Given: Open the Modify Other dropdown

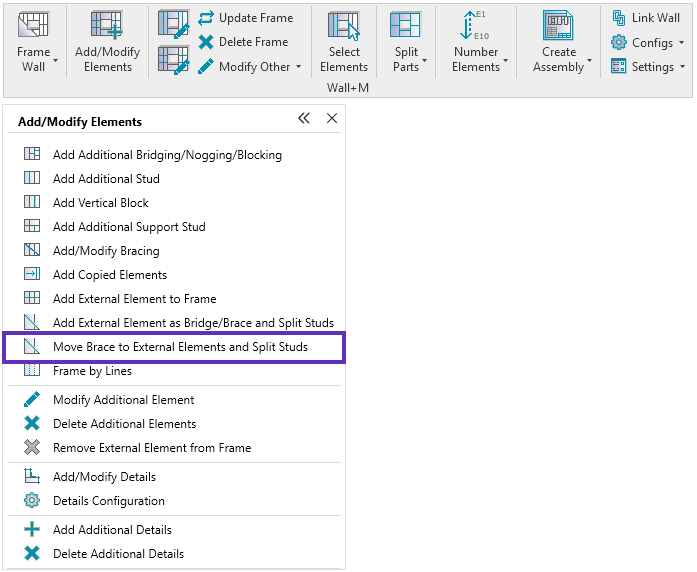Looking at the screenshot, I should tap(298, 67).
